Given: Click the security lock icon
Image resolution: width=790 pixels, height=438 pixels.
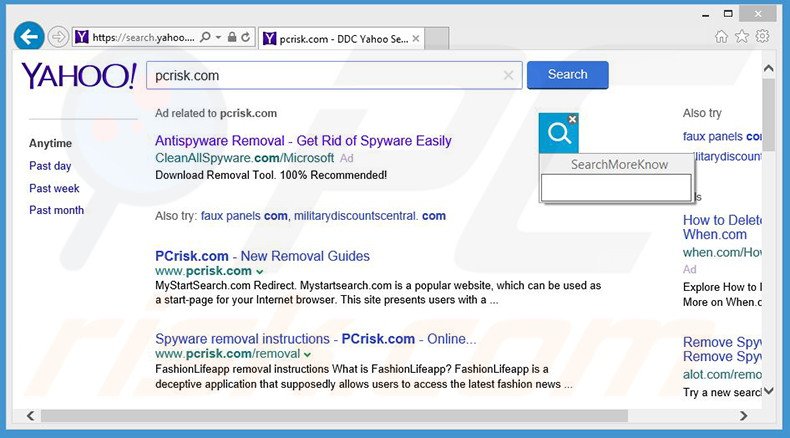Looking at the screenshot, I should tap(232, 37).
